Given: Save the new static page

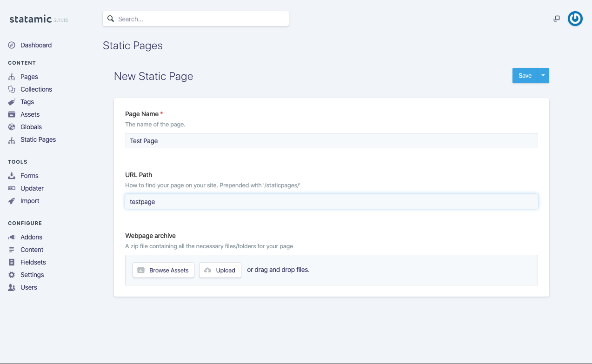Looking at the screenshot, I should pos(525,76).
